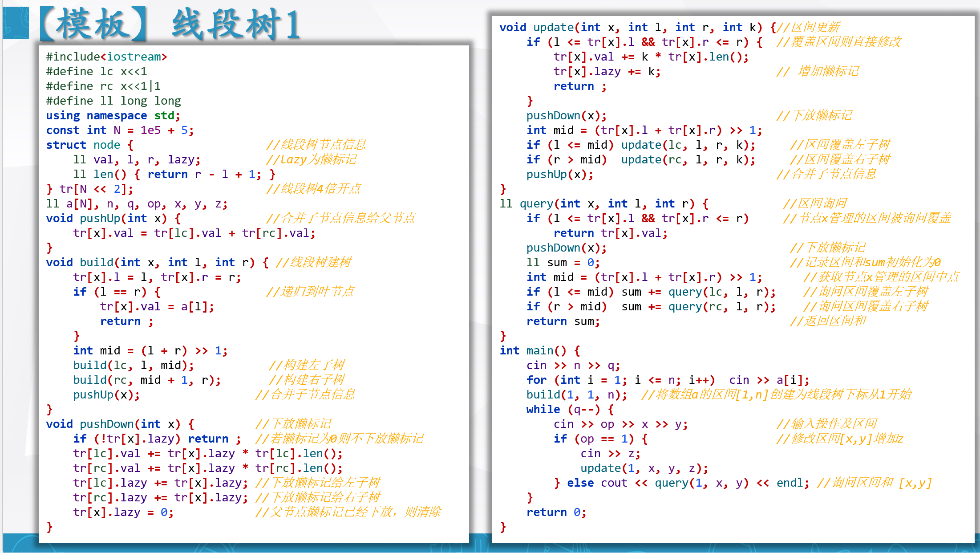The height and width of the screenshot is (553, 980).
Task: Click the comment 线段树4倍开点
Action: pos(314,189)
